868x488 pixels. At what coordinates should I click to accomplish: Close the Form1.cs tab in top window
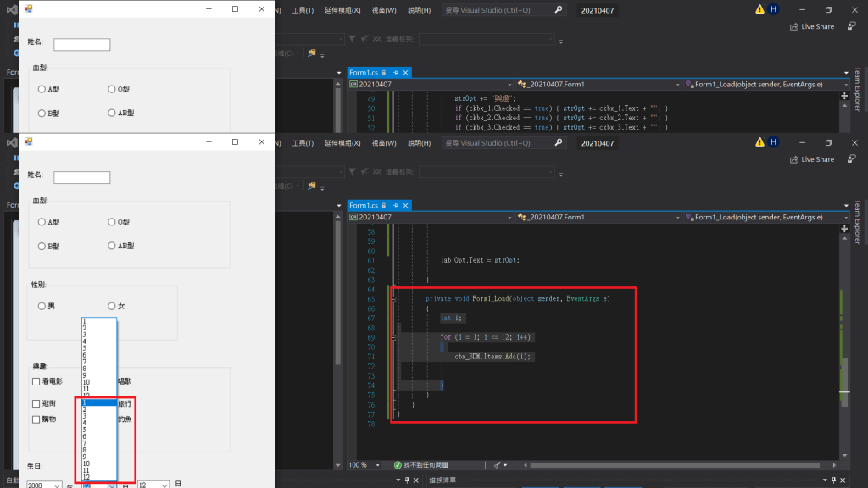tap(405, 73)
